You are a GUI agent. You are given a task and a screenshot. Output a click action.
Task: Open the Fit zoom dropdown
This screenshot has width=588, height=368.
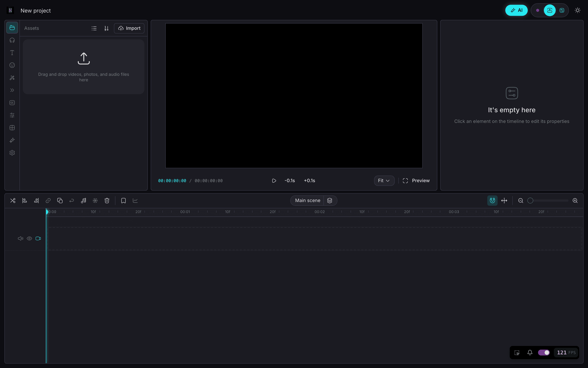(x=384, y=181)
